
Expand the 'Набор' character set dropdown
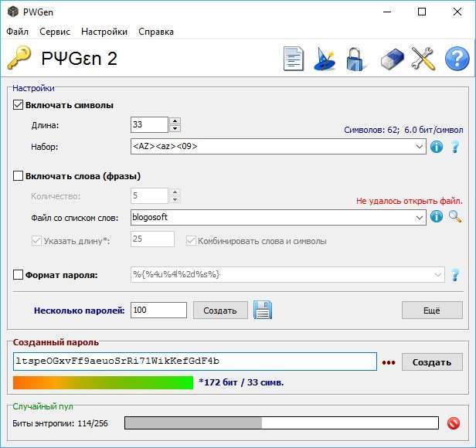coord(420,147)
